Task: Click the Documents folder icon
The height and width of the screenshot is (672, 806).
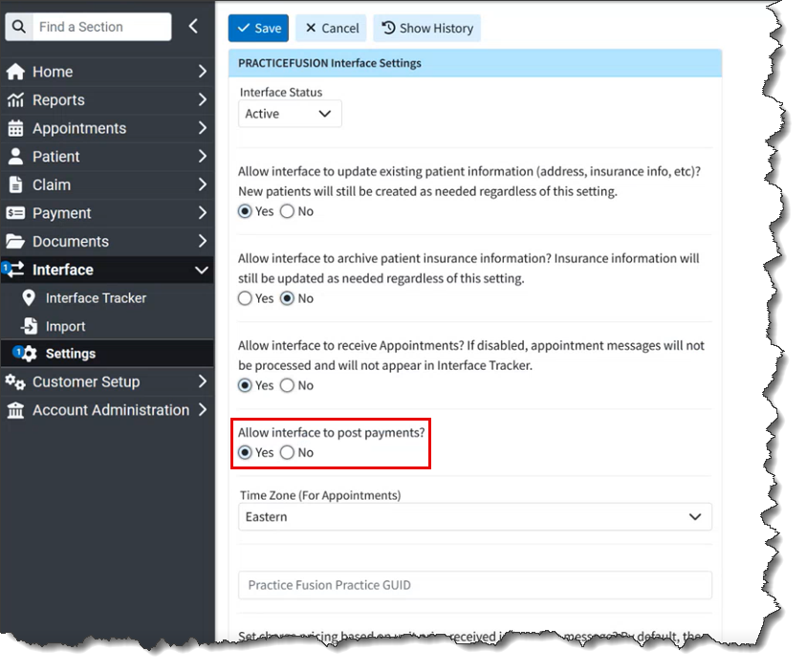Action: click(x=15, y=241)
